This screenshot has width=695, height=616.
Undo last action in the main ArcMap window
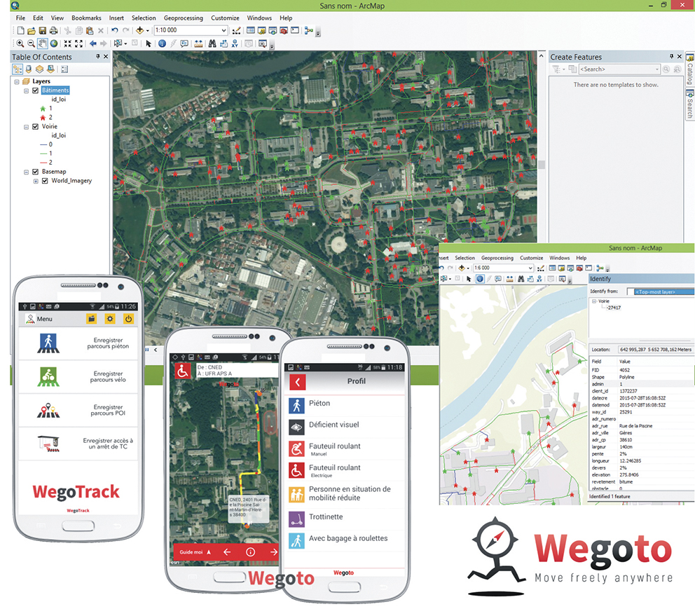pos(115,31)
